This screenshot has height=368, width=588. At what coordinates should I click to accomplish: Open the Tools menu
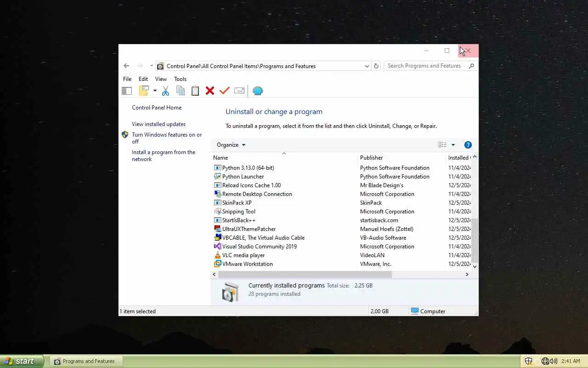(180, 79)
